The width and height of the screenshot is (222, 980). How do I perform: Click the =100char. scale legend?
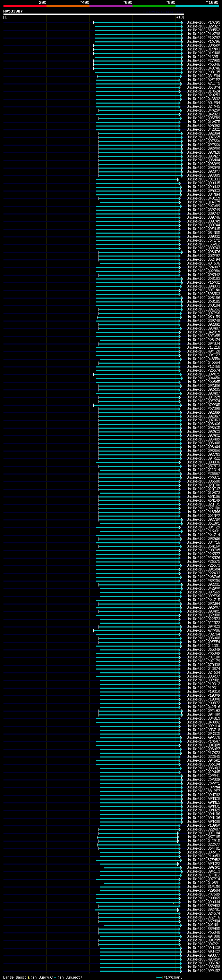pos(170,977)
